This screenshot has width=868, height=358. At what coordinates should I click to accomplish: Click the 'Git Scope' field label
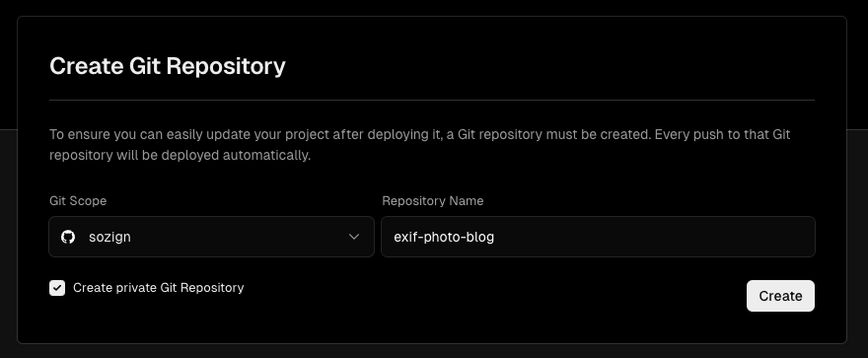pos(78,201)
